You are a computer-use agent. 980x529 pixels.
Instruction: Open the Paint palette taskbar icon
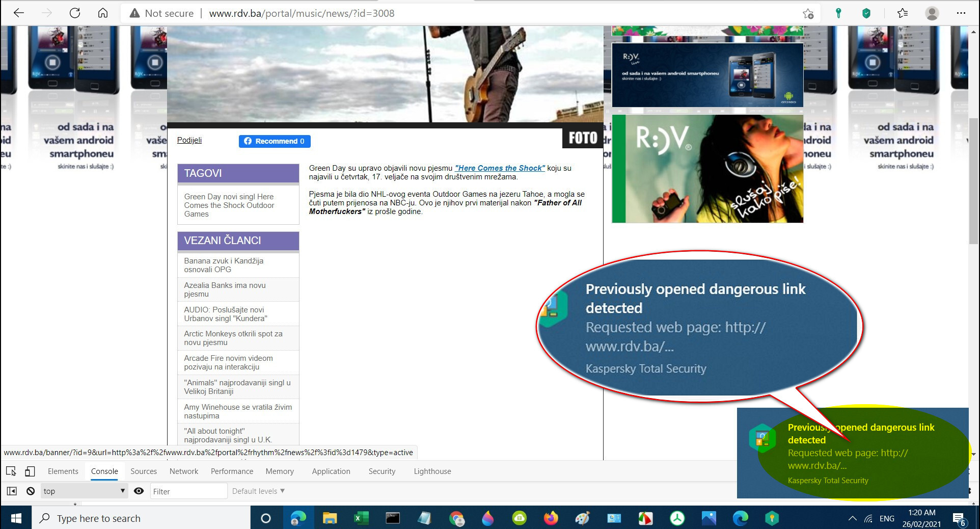coord(582,518)
